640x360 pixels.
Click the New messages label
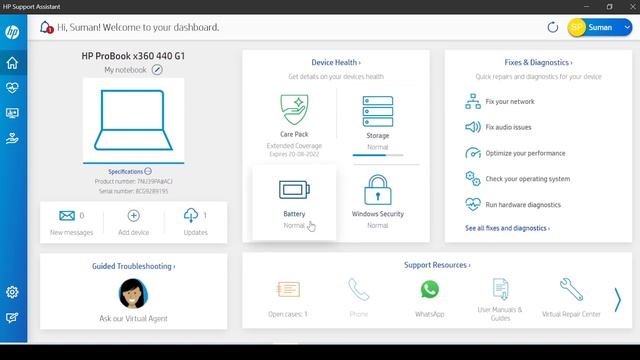pos(71,232)
